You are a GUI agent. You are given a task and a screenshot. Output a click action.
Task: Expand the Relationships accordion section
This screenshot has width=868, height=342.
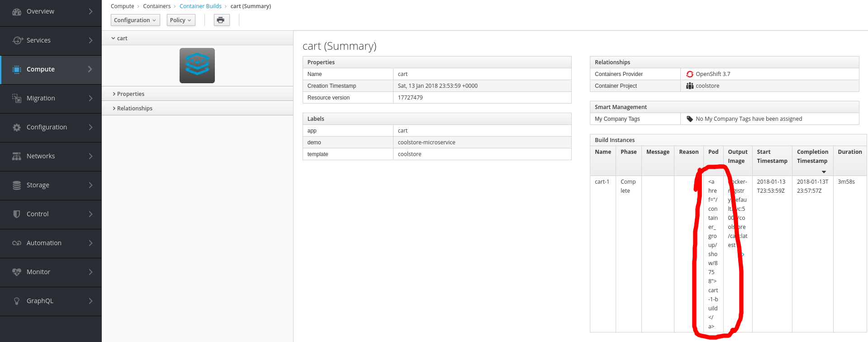click(x=197, y=108)
